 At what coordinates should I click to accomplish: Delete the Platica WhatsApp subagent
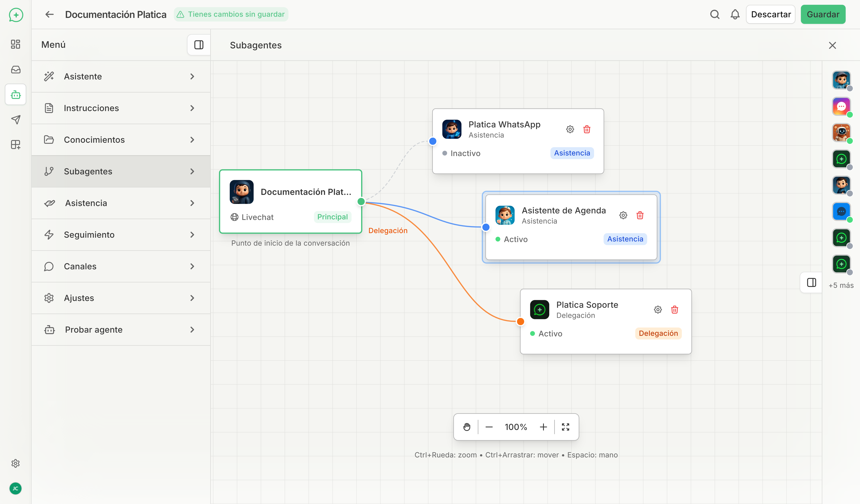click(x=587, y=129)
